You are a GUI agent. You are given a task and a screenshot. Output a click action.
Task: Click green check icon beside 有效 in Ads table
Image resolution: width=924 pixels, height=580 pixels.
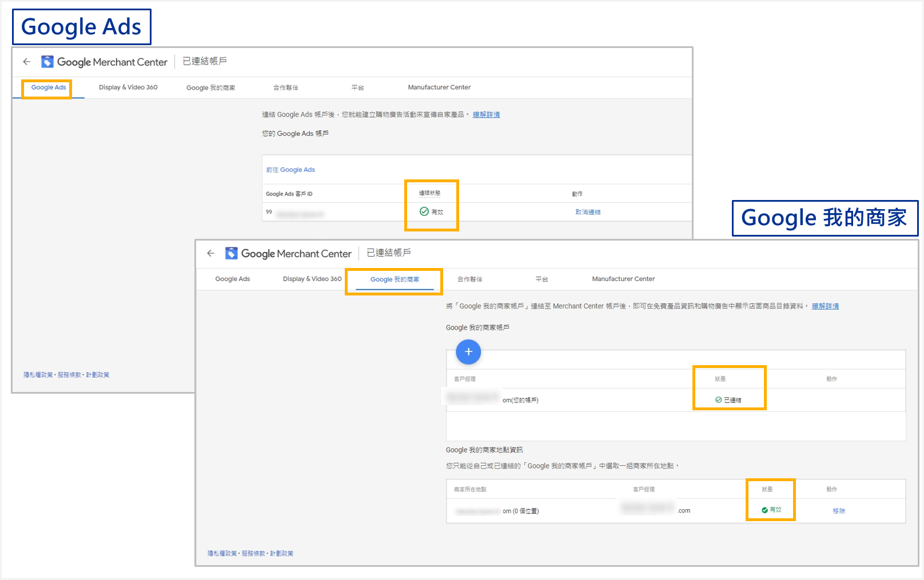click(424, 211)
